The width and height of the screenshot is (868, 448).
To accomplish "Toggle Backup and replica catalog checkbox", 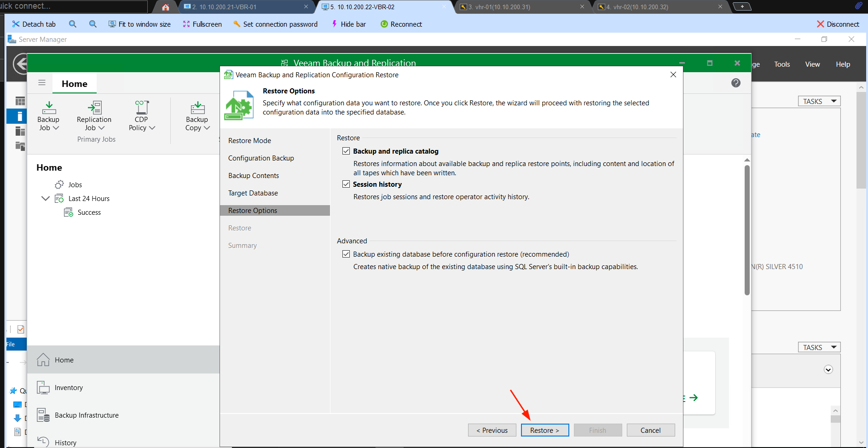I will pyautogui.click(x=346, y=151).
